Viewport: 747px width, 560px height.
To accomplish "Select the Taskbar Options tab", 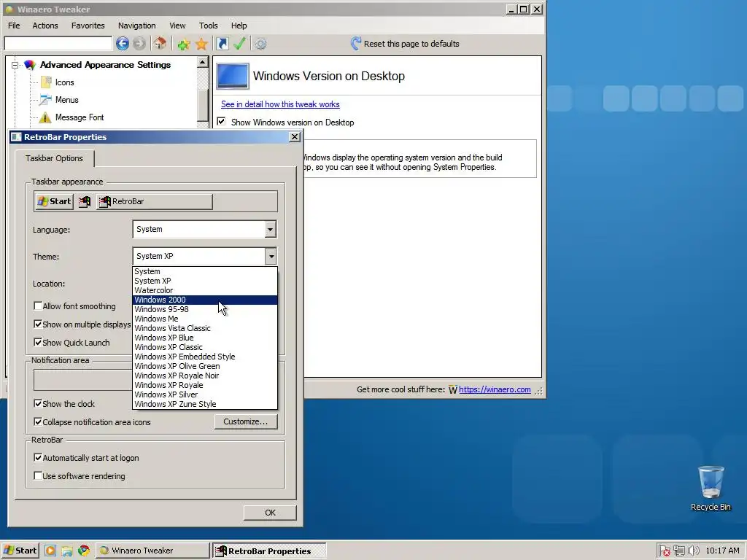I will pos(54,158).
